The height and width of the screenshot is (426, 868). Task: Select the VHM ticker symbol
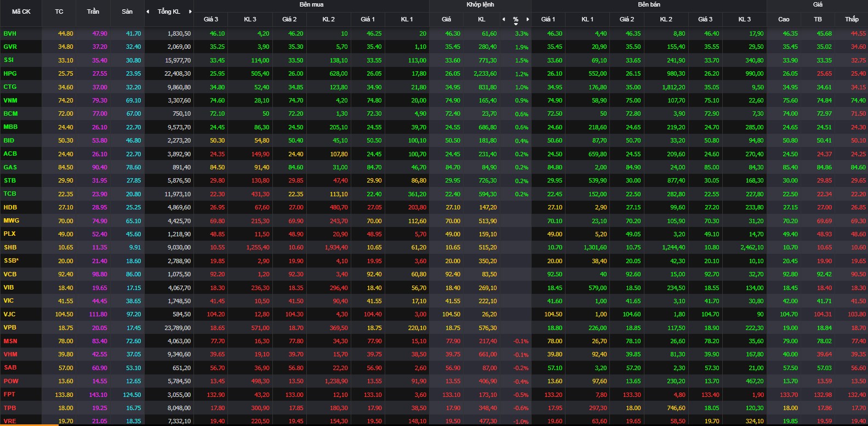coord(10,355)
